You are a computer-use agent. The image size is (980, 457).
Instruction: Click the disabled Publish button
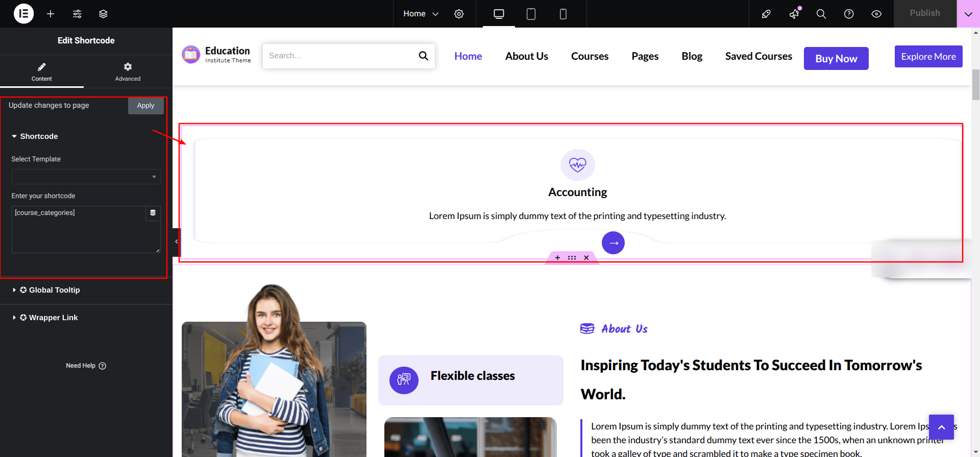click(x=925, y=14)
